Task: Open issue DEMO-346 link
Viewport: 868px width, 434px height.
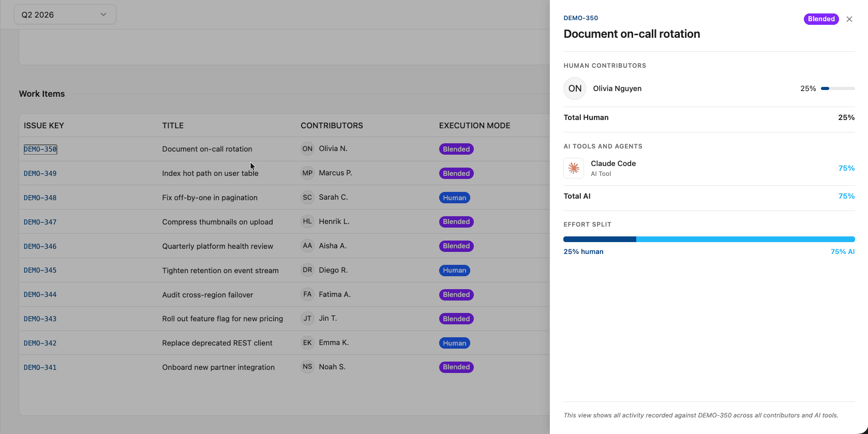Action: click(40, 246)
